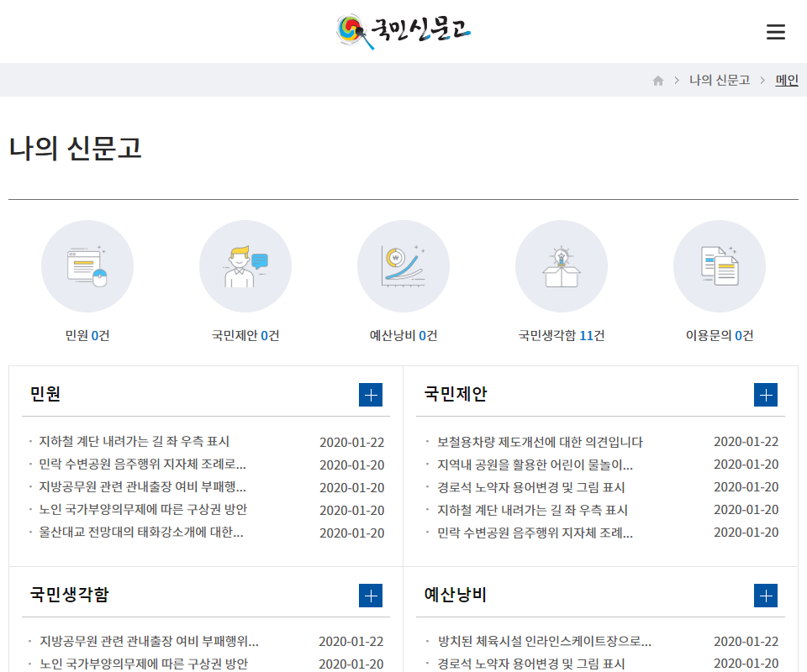Screen dimensions: 807x672
Task: Click the 국민생각함 lightbulb box icon
Action: click(x=562, y=266)
